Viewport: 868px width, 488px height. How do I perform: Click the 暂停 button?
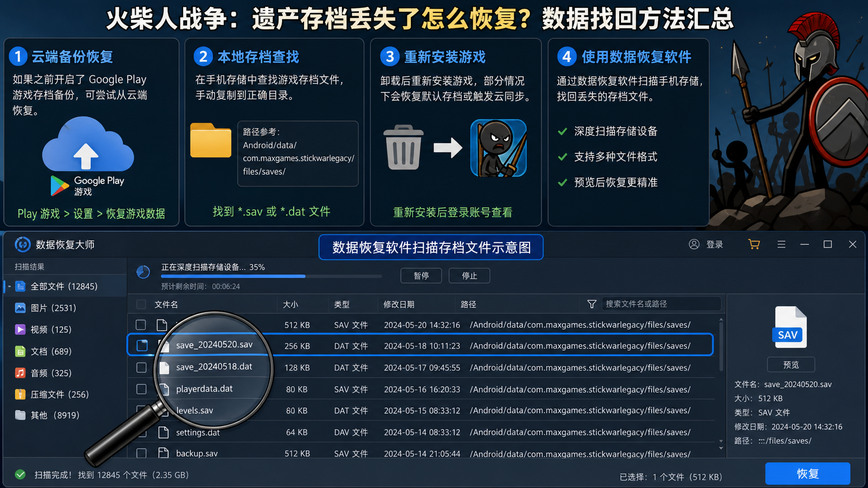421,276
